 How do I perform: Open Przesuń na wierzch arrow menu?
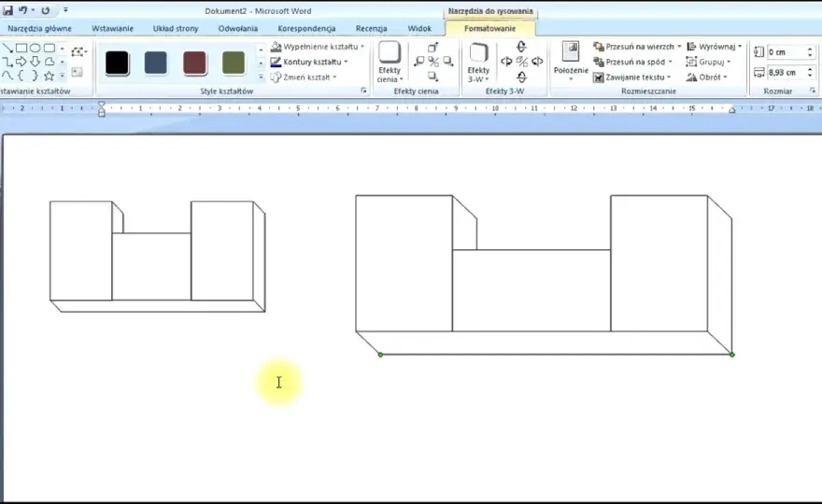pyautogui.click(x=679, y=47)
